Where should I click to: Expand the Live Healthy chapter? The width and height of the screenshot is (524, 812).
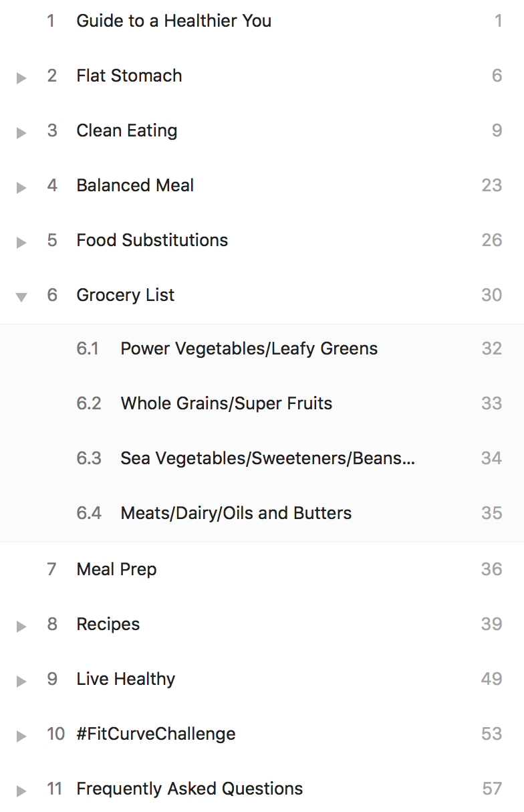pyautogui.click(x=21, y=682)
